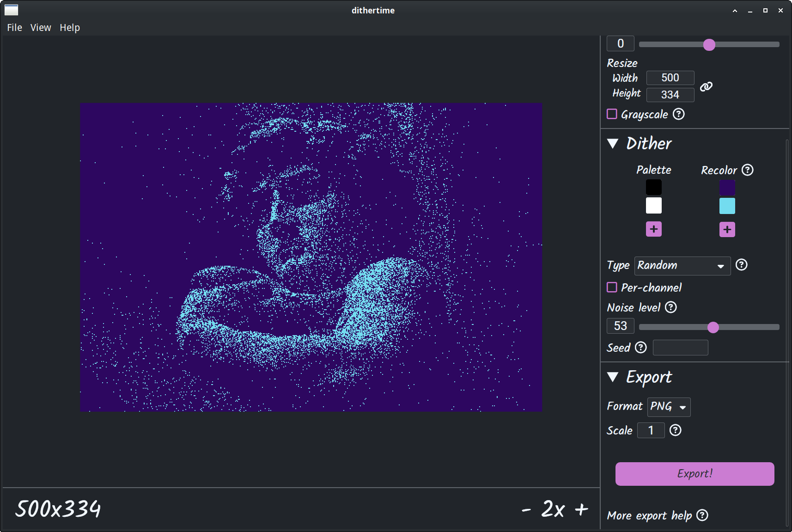Open the export Format dropdown
792x532 pixels.
(669, 407)
